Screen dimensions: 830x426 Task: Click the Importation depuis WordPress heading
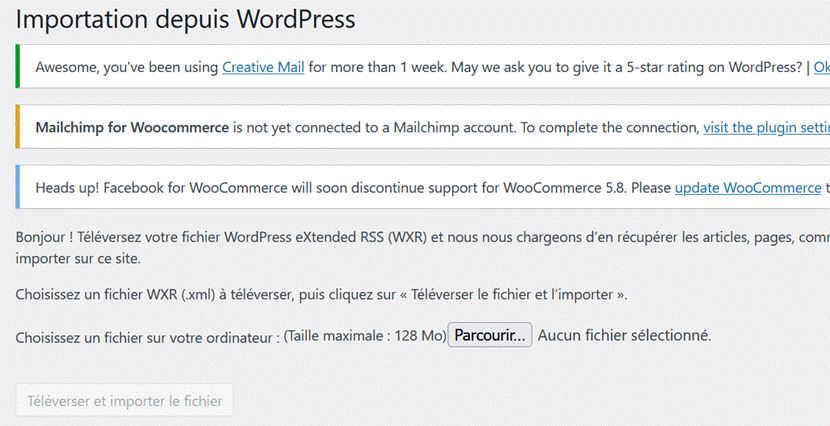click(x=185, y=19)
